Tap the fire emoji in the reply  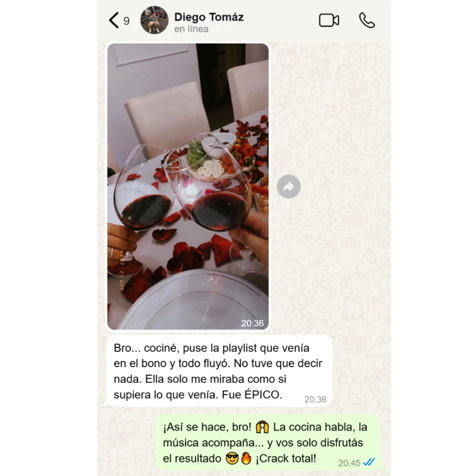click(x=246, y=458)
